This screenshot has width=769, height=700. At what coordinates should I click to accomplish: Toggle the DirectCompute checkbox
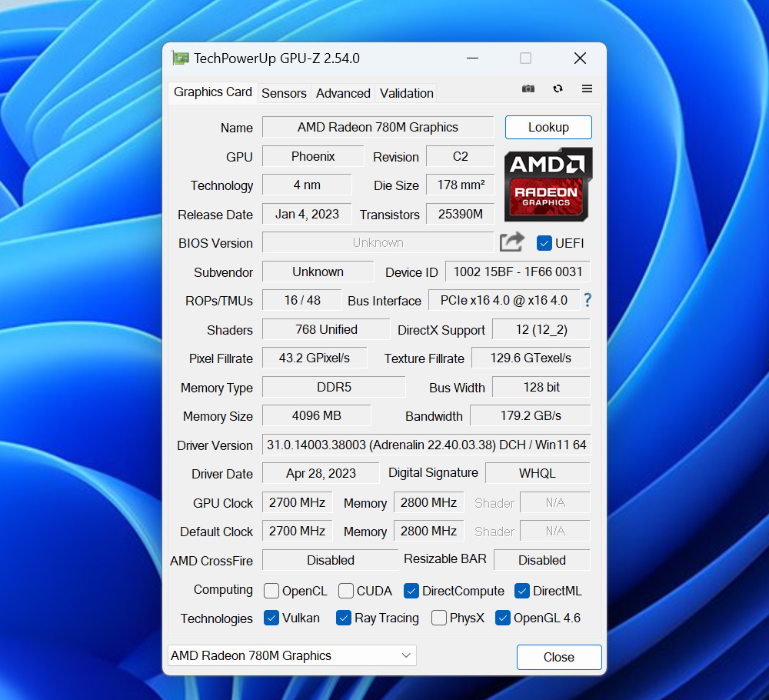pyautogui.click(x=411, y=591)
